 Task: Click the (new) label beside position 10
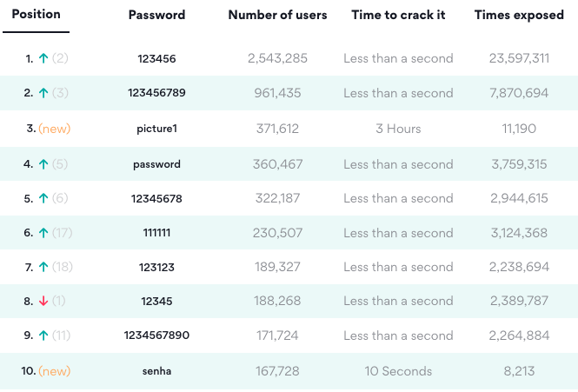pos(55,371)
